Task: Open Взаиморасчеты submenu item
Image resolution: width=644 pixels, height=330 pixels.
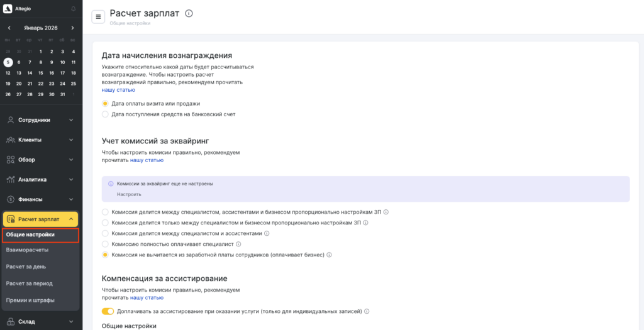Action: click(x=27, y=250)
